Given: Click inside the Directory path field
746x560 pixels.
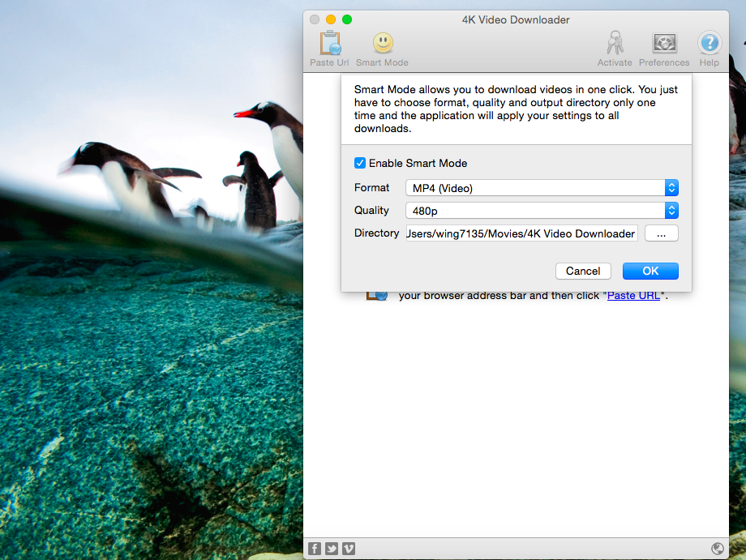Looking at the screenshot, I should tap(519, 233).
